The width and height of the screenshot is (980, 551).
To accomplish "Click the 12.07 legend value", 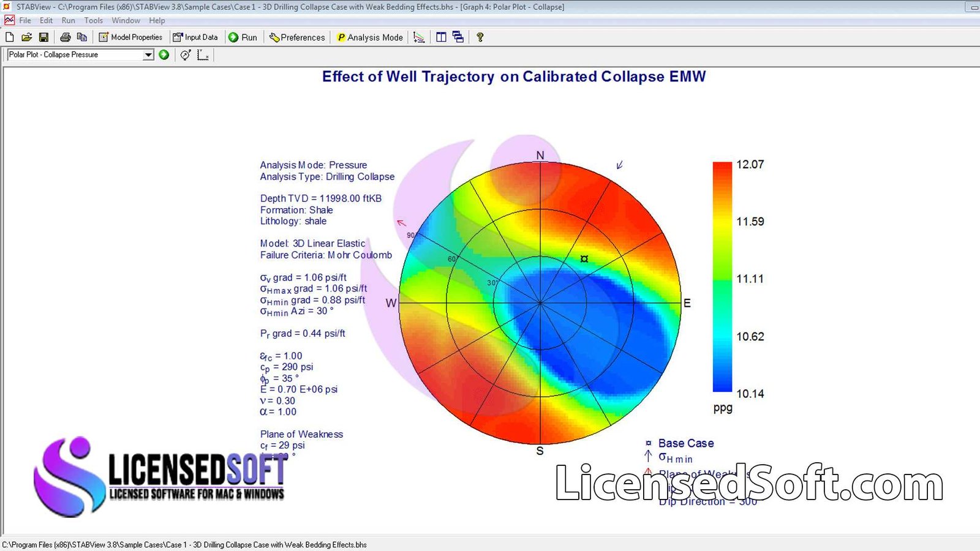I will pos(750,165).
